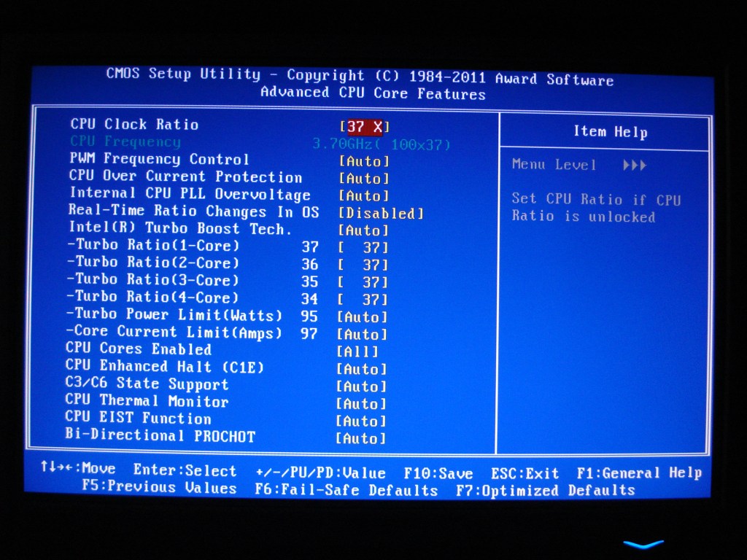This screenshot has width=747, height=560.
Task: Select the CPU Clock Ratio value 37 X
Action: pos(364,127)
